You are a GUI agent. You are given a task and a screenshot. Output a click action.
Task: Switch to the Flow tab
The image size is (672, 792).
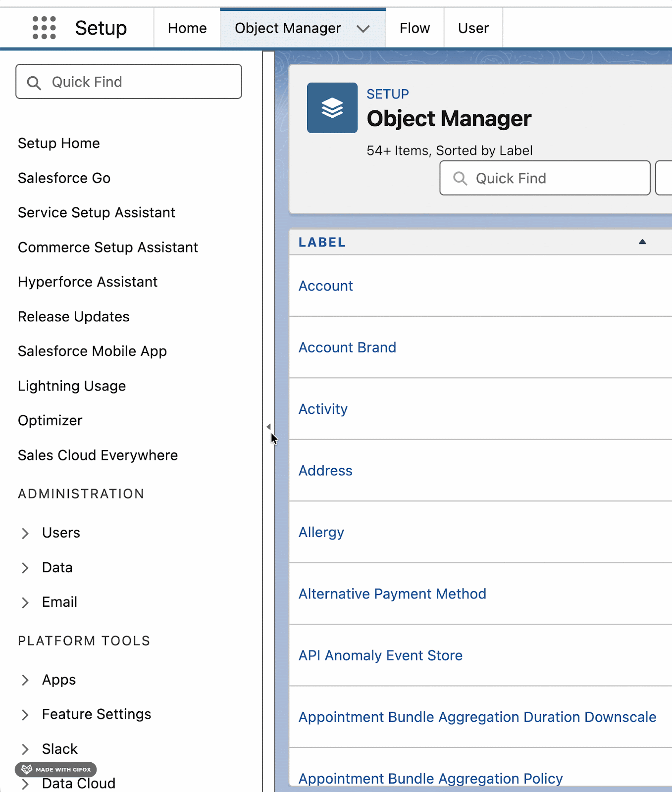coord(414,28)
